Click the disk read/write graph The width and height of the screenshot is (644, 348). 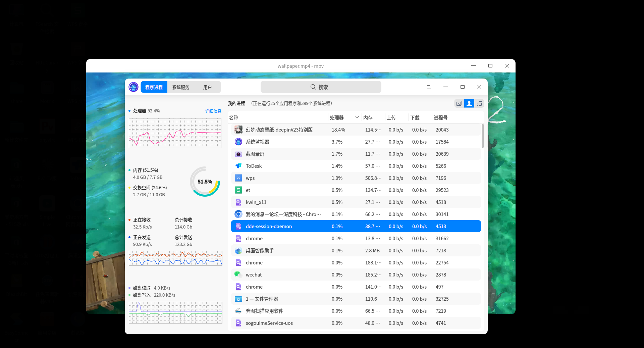point(175,312)
